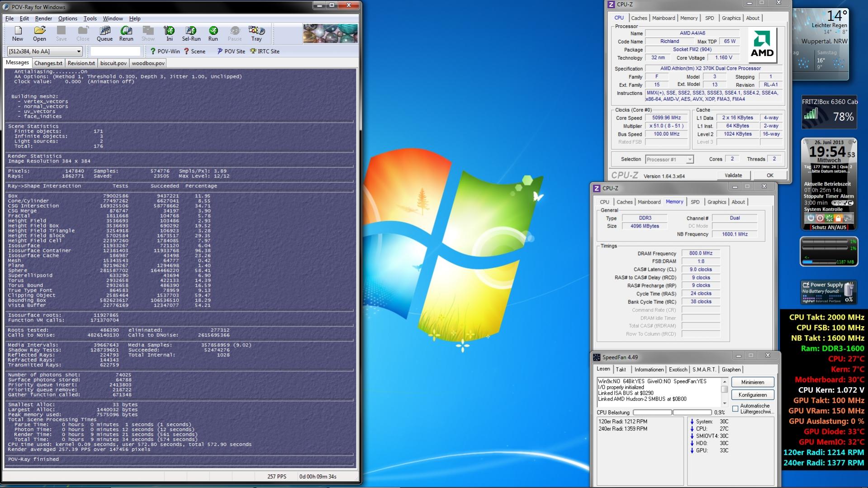Toggle Automatische Lüftergeschwindigkeit checkbox in SpeedFan
Viewport: 868px width, 488px height.
[x=735, y=409]
